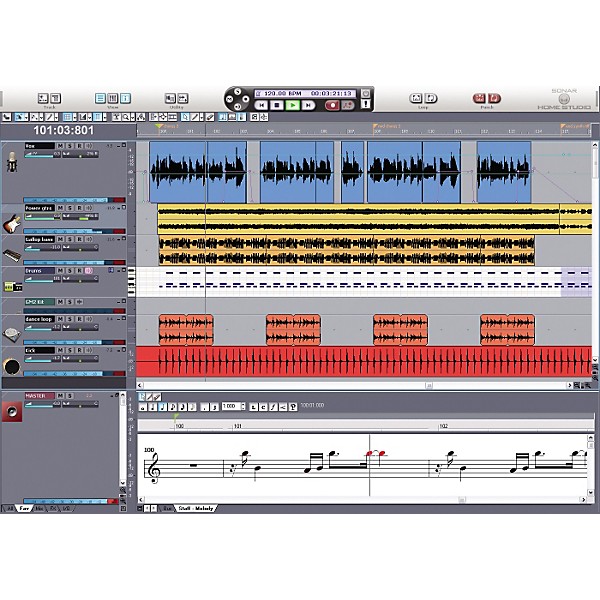Select whole note duration in staff toolbar
The image size is (600, 600).
coord(143,407)
